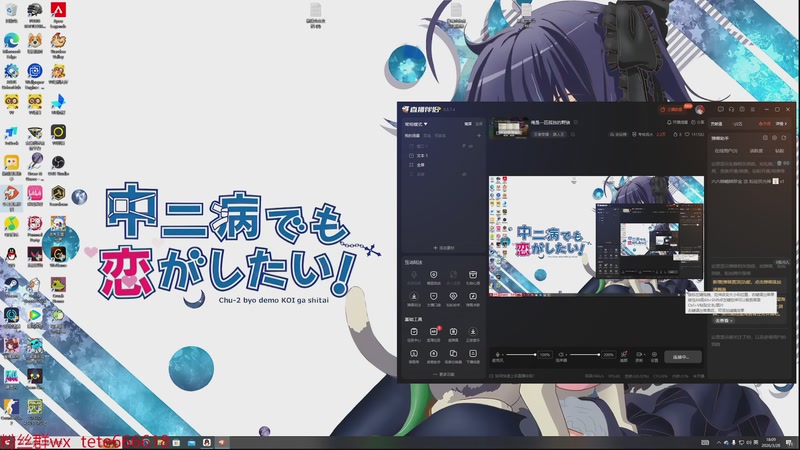Open the quick-start help link in status bar

pos(512,376)
